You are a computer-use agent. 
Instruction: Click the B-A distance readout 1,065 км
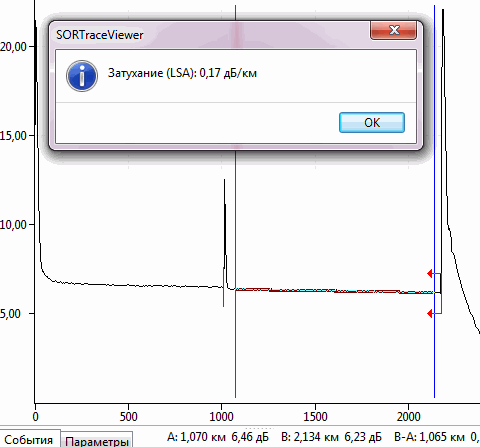(x=429, y=437)
